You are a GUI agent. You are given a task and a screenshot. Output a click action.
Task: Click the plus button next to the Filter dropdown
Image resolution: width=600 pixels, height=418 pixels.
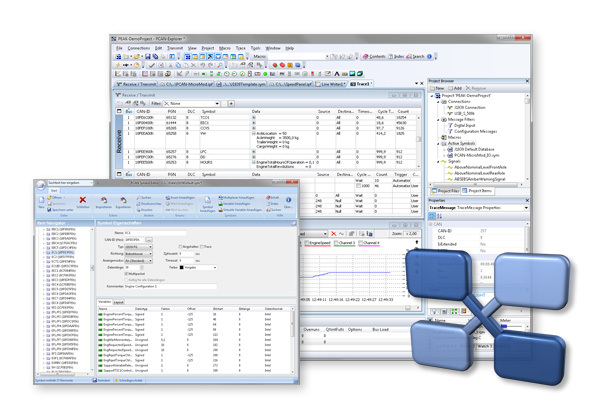[x=231, y=103]
